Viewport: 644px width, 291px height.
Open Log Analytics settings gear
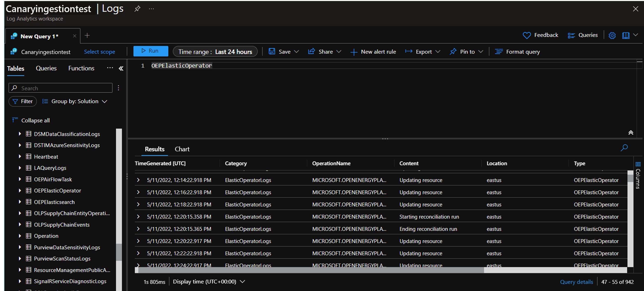612,35
